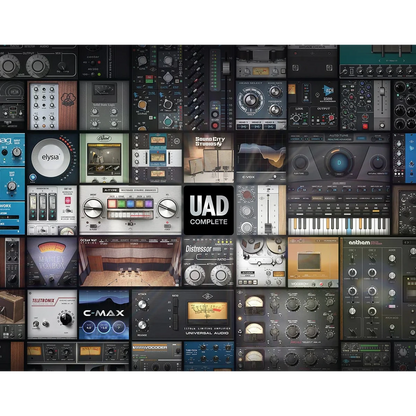Select the Ocean Way Studios room tile
This screenshot has height=416, width=416.
tap(130, 262)
